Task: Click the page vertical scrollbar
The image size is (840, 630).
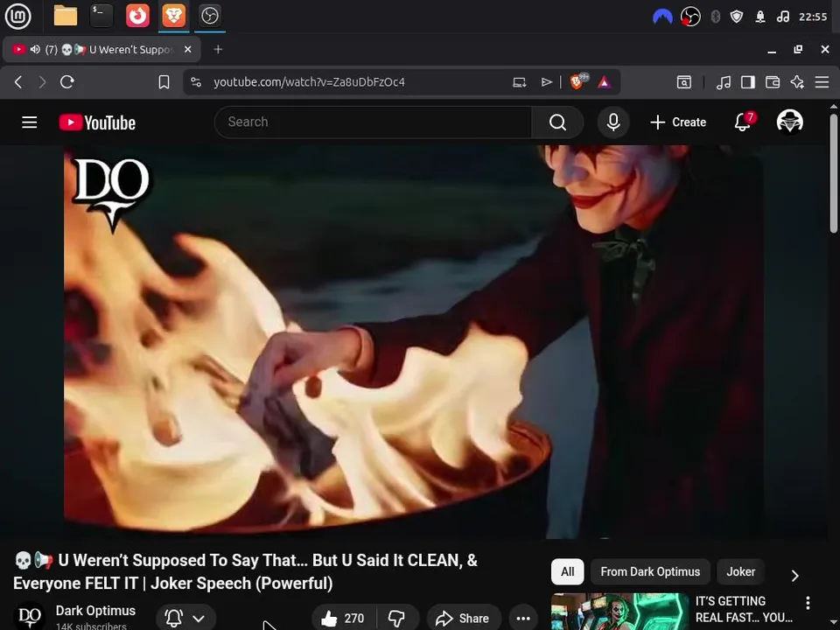Action: [834, 173]
